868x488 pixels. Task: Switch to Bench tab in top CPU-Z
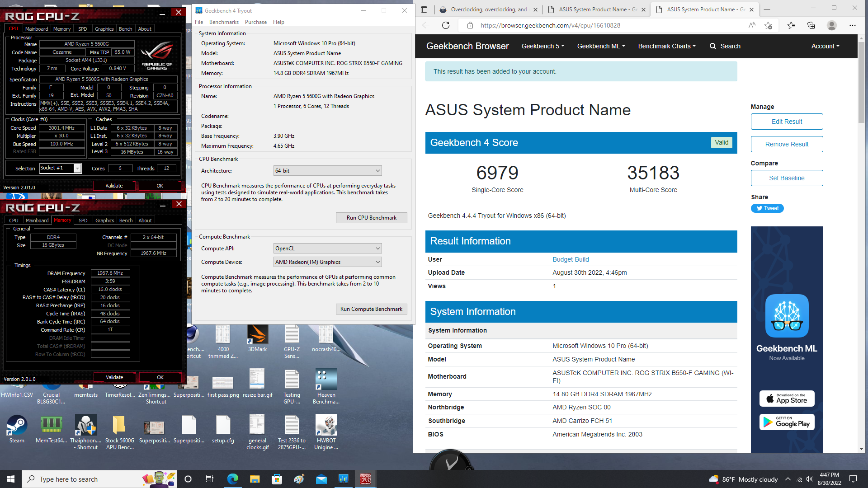125,29
